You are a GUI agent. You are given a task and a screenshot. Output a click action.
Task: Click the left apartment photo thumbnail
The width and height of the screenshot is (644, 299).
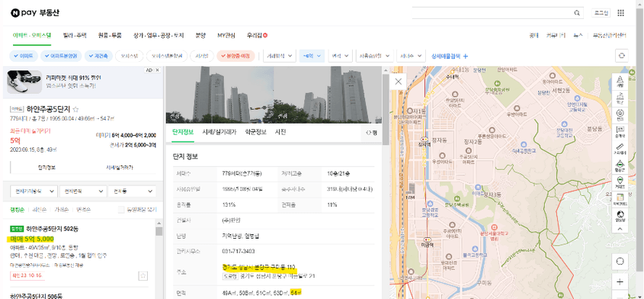[219, 95]
